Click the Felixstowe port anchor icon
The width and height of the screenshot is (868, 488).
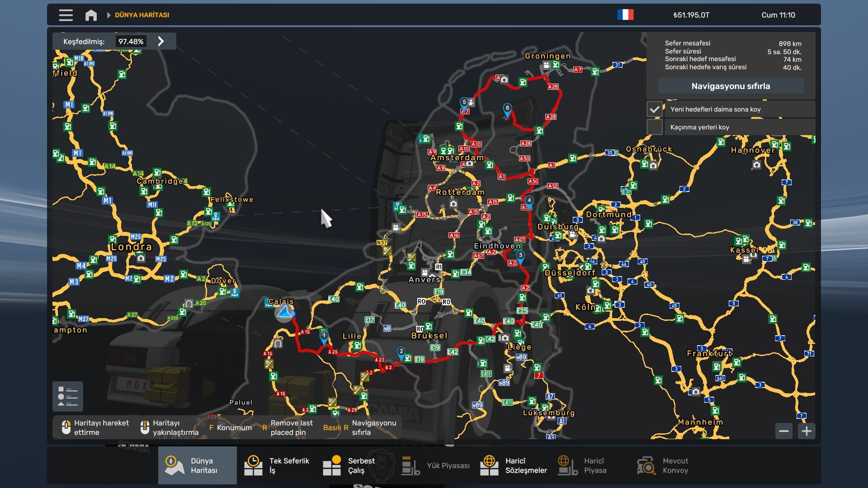click(x=216, y=217)
